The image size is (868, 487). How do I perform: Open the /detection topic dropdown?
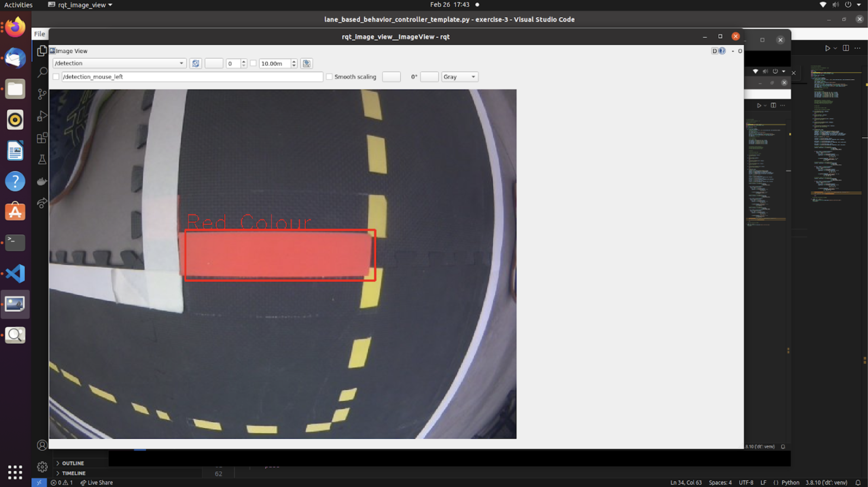click(x=119, y=63)
